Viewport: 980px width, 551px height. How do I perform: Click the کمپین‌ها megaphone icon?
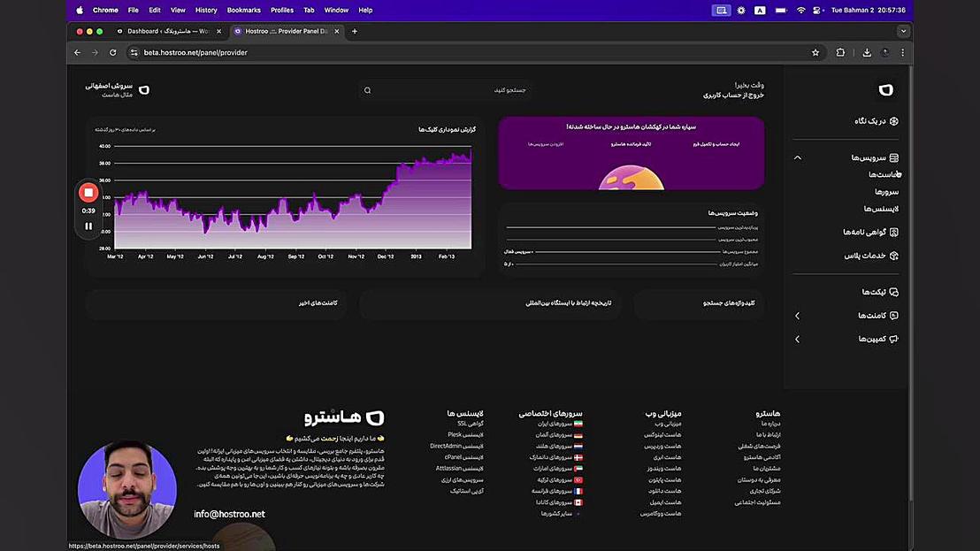tap(893, 340)
